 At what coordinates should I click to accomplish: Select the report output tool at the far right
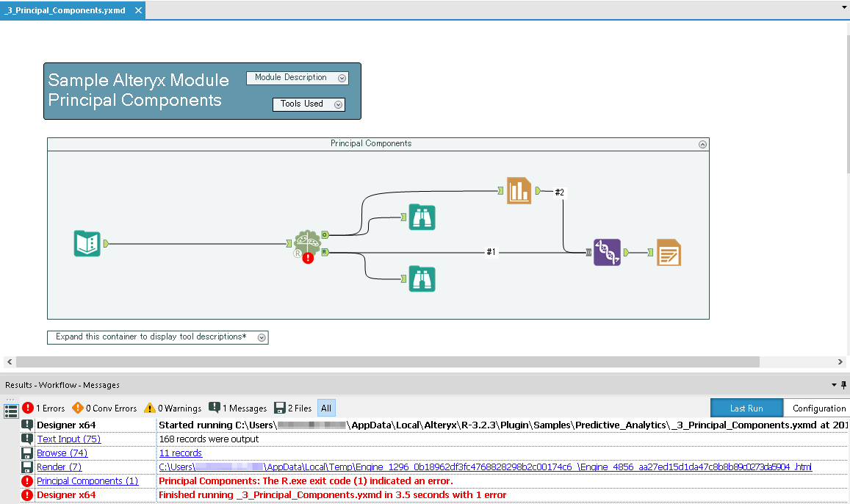click(668, 251)
